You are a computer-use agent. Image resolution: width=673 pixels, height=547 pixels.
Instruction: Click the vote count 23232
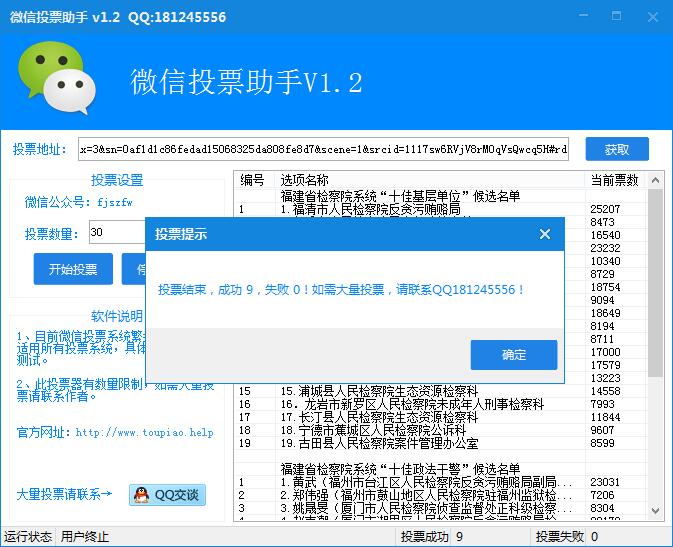605,248
